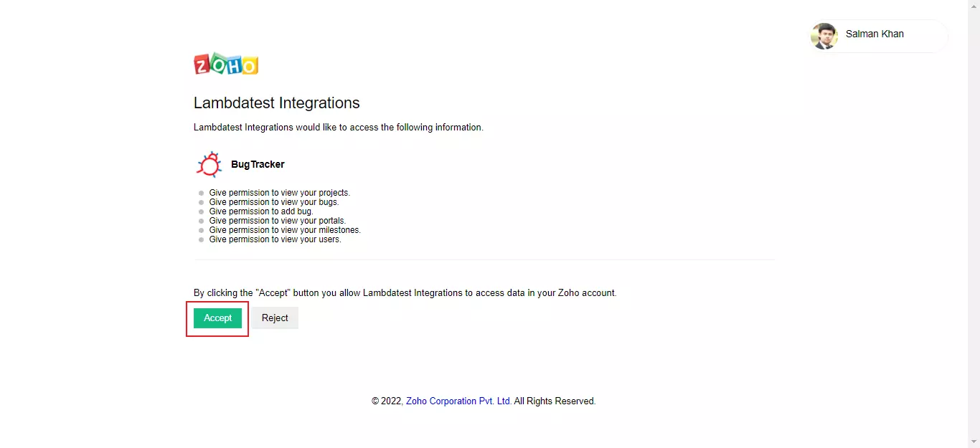
Task: Click Salman Khan's profile avatar
Action: pyautogui.click(x=824, y=36)
